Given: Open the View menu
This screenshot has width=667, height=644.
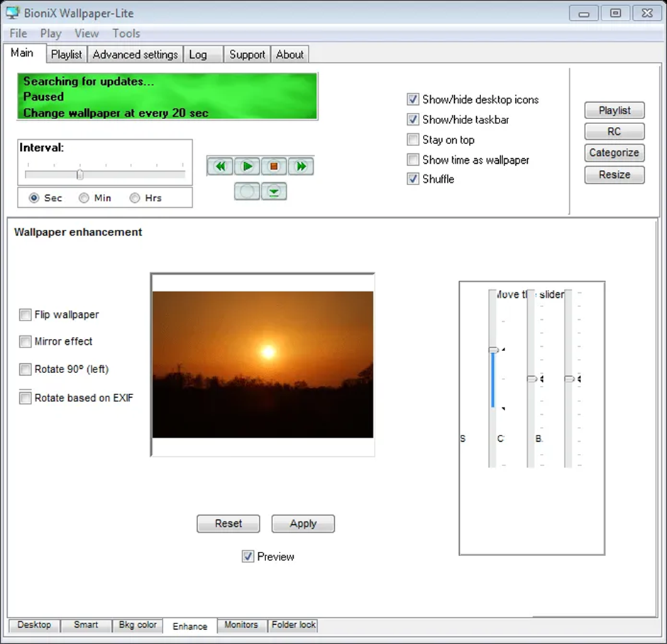Looking at the screenshot, I should tap(87, 33).
